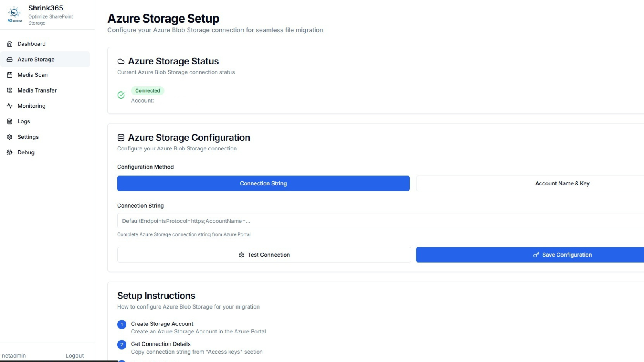Click the How to configure Azure Blob Storage text
The width and height of the screenshot is (644, 362).
point(188,307)
